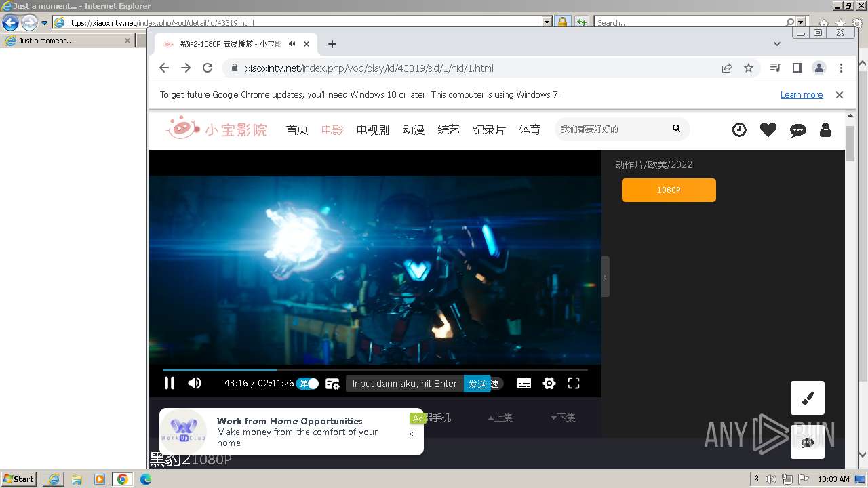
Task: Refresh page in Internet Explorer
Action: point(581,22)
